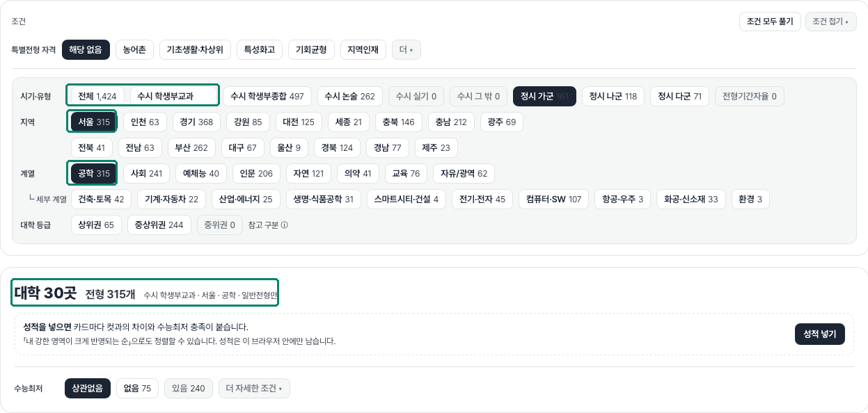Expand 더 자세한 조건 dropdown
Image resolution: width=868 pixels, height=413 pixels.
click(x=254, y=389)
